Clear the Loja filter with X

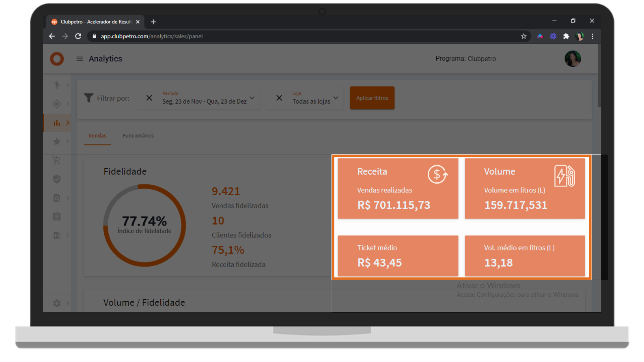coord(279,98)
